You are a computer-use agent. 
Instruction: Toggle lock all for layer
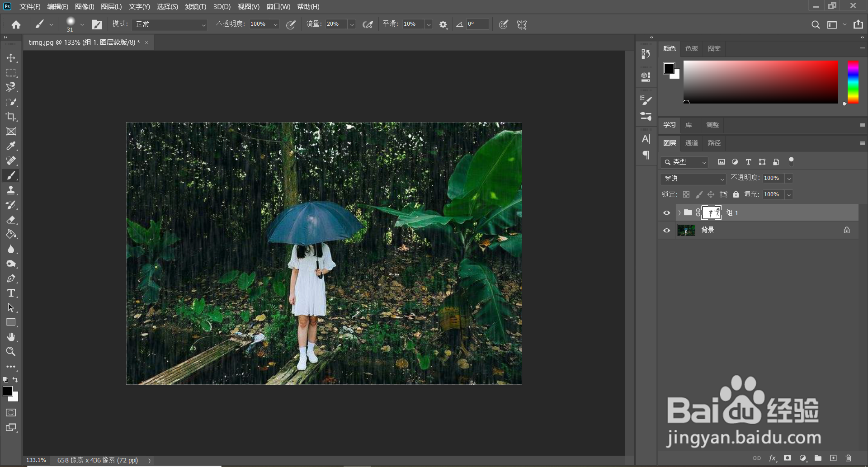click(736, 194)
